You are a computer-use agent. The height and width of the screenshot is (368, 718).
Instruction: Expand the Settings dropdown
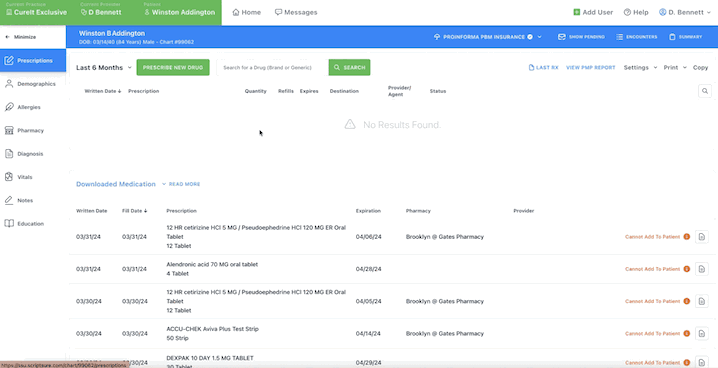[640, 67]
